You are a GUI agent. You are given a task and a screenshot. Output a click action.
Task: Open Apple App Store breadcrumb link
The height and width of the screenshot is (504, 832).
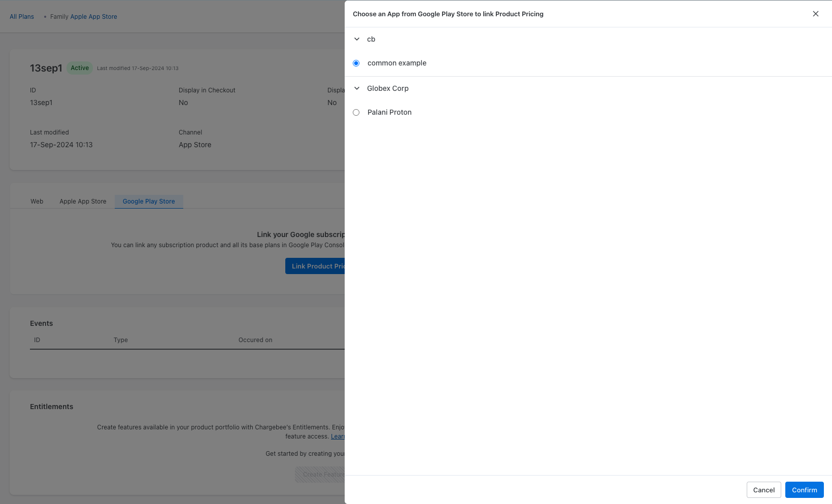(93, 17)
